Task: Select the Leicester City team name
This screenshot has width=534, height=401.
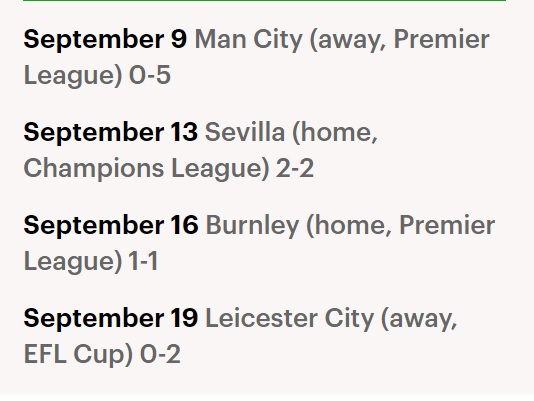Action: [x=290, y=319]
